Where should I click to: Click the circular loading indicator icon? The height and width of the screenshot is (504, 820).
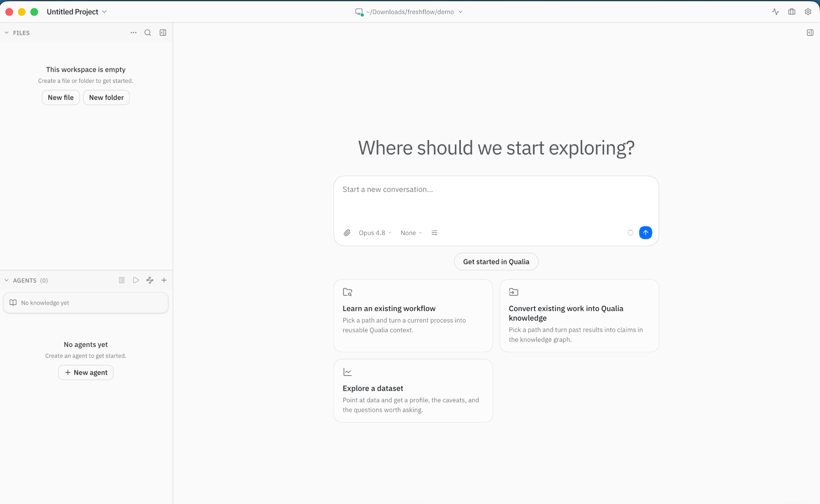(630, 233)
